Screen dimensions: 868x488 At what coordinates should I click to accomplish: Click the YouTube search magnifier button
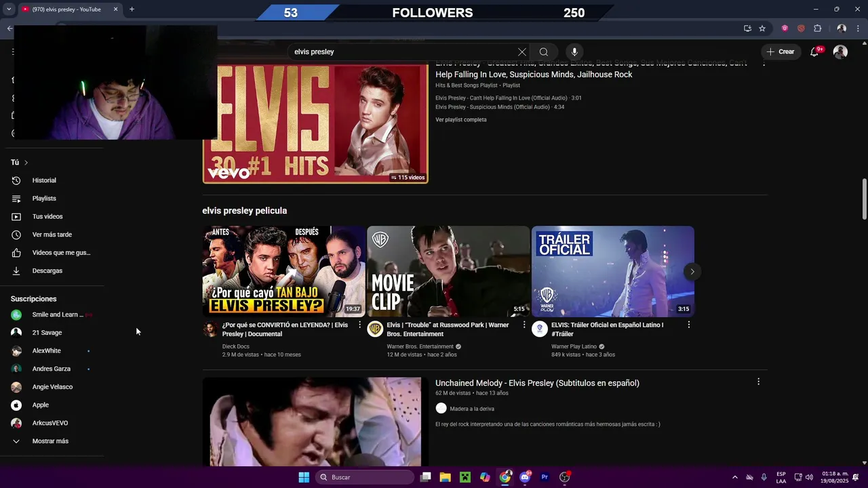tap(544, 52)
